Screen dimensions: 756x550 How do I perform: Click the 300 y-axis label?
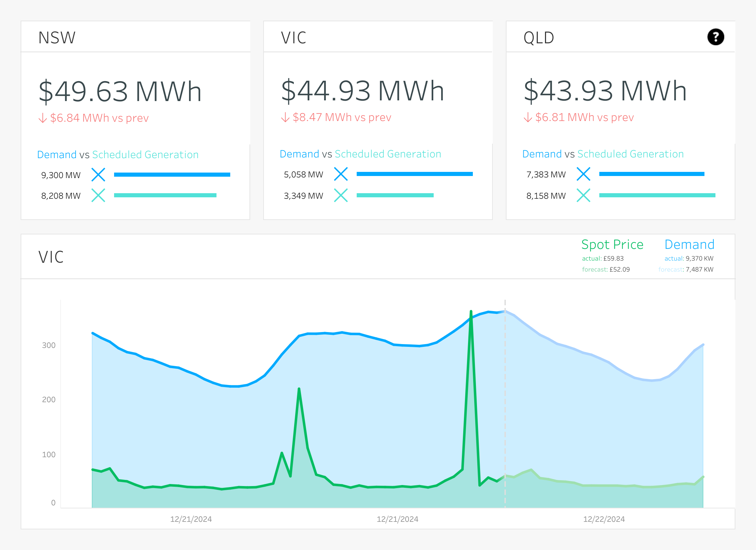click(48, 345)
